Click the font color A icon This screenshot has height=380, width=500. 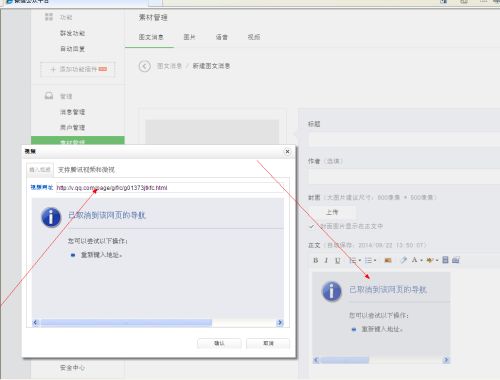[x=414, y=260]
